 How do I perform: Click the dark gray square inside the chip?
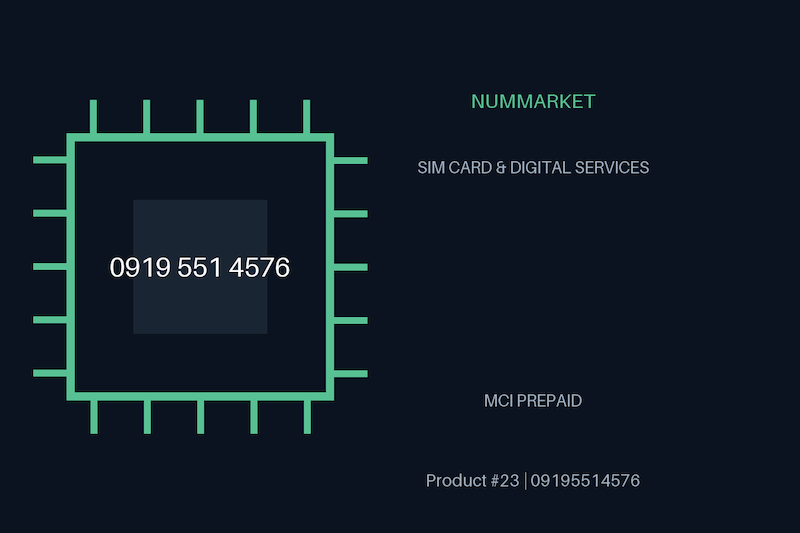coord(200,267)
